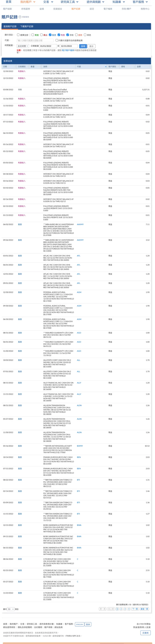Go to results page 4
155x644 pixels.
(x=129, y=609)
